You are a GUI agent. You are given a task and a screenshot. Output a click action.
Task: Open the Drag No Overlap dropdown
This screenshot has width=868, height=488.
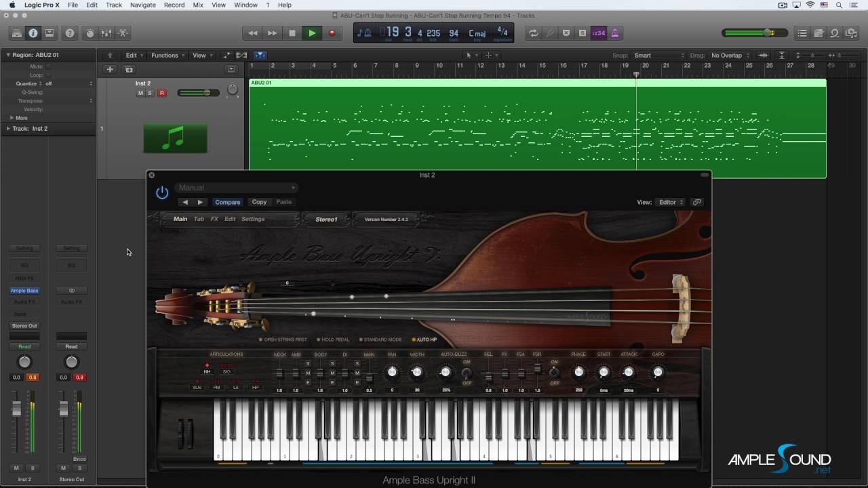pos(730,56)
